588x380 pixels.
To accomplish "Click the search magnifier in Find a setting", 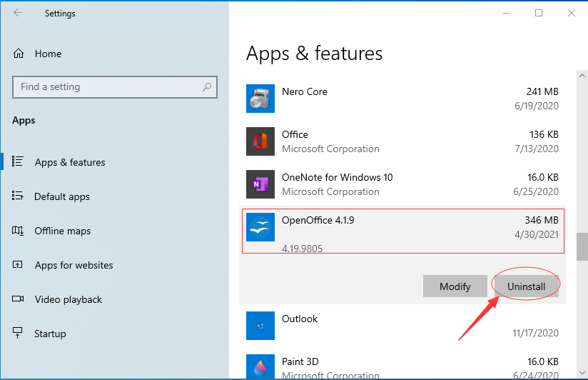I will pyautogui.click(x=207, y=87).
